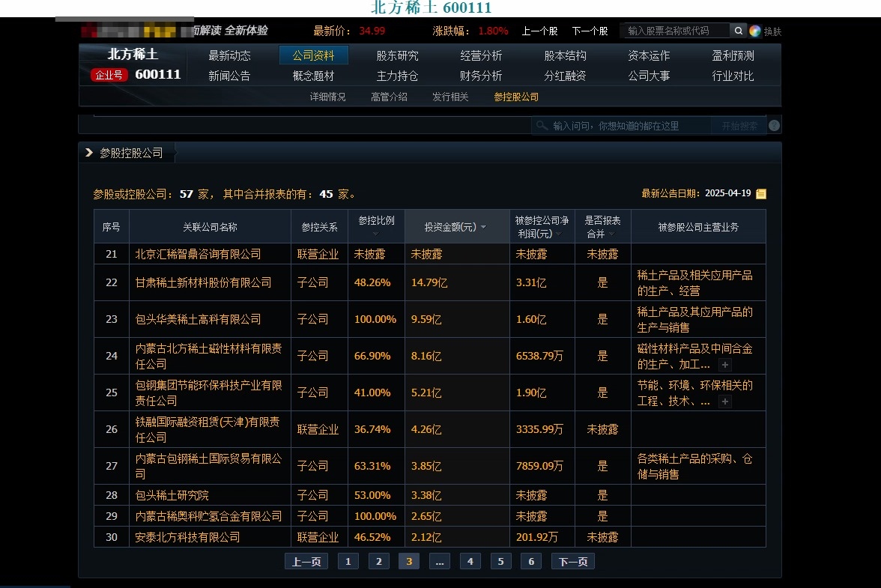Image resolution: width=881 pixels, height=588 pixels.
Task: Switch to the 经营分析 tab
Action: click(481, 55)
